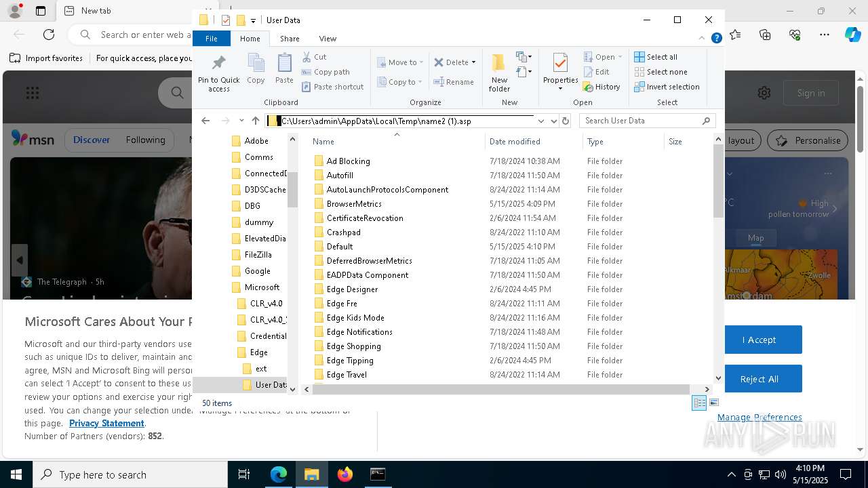
Task: Click the Paste ribbon icon
Action: coord(284,68)
